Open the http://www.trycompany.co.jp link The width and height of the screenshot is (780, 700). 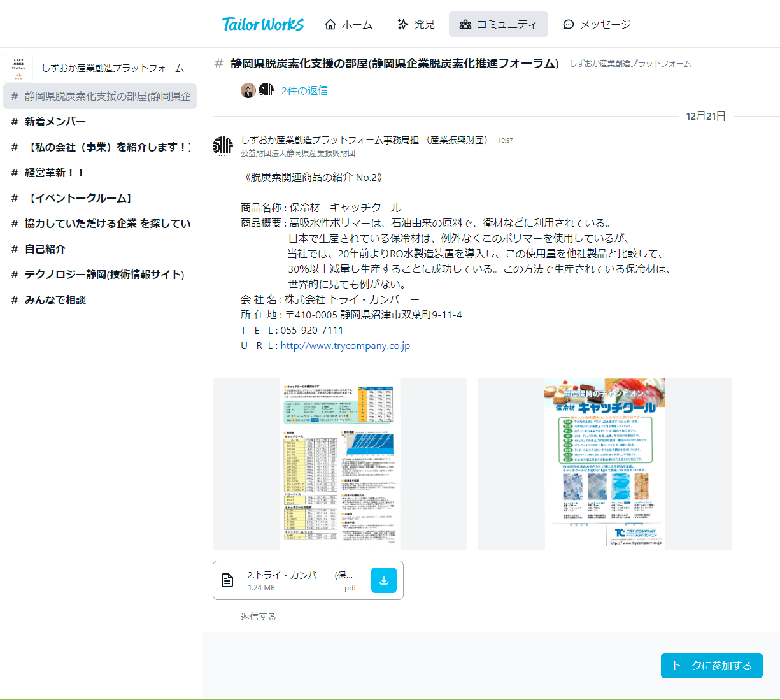(345, 346)
